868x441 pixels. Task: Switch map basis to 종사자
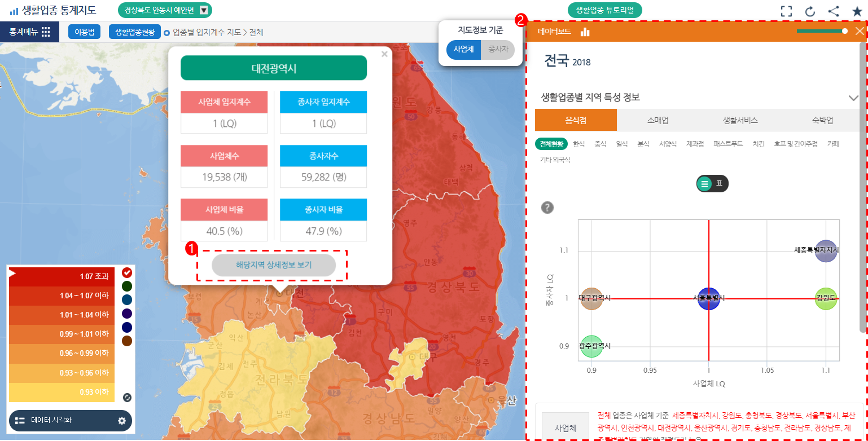tap(498, 50)
